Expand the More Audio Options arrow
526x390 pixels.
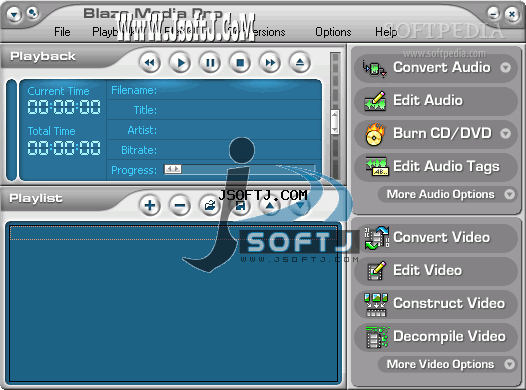510,194
